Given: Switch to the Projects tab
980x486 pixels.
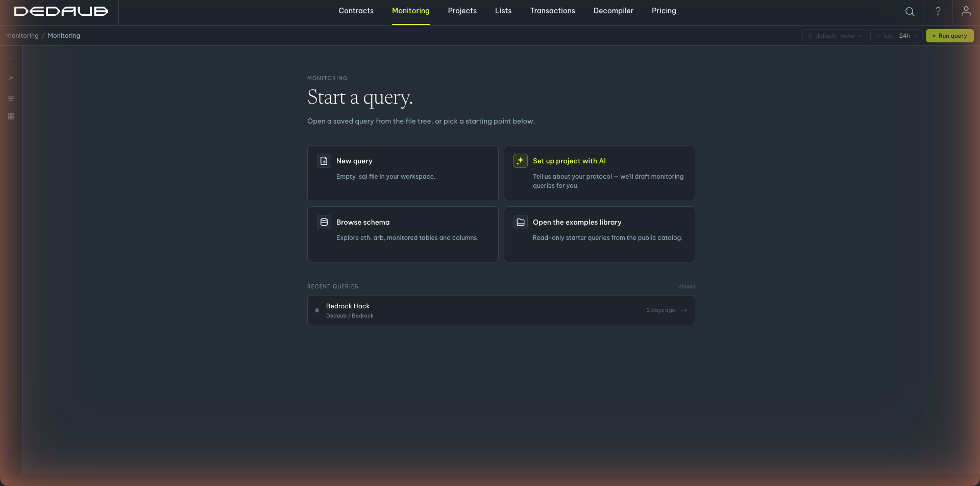Looking at the screenshot, I should (462, 11).
